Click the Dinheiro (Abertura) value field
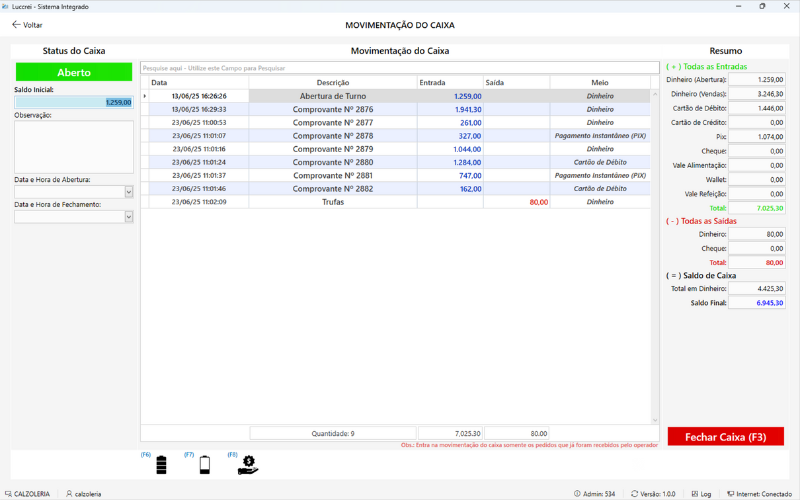The height and width of the screenshot is (500, 800). pos(757,80)
